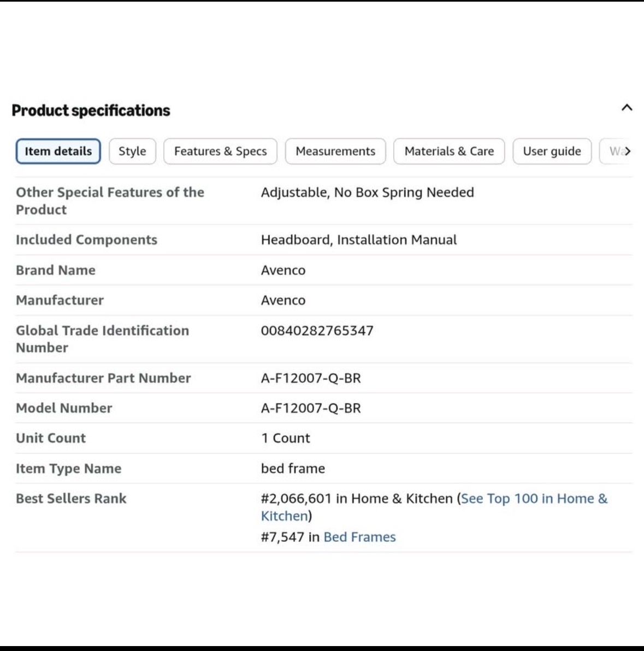The height and width of the screenshot is (651, 644).
Task: Open the Bed Frames category link
Action: (359, 537)
